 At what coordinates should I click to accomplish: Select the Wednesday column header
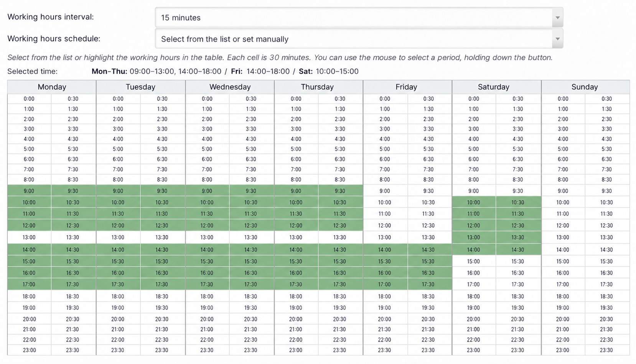(x=230, y=87)
